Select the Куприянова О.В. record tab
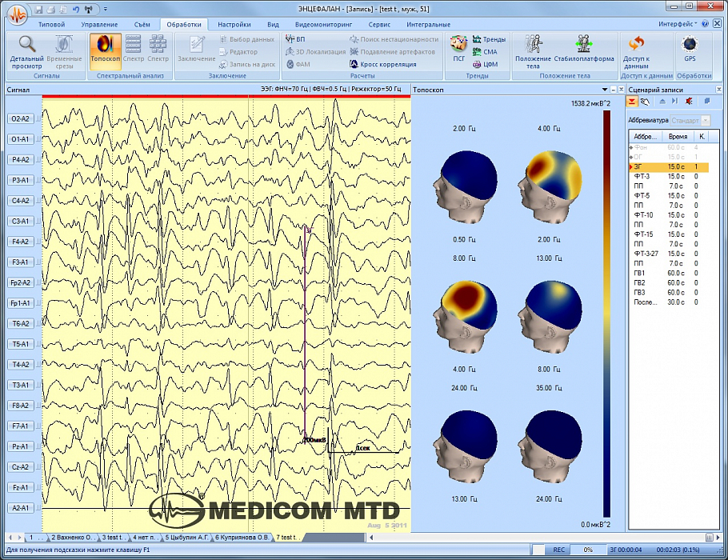This screenshot has height=560, width=728. tap(242, 538)
